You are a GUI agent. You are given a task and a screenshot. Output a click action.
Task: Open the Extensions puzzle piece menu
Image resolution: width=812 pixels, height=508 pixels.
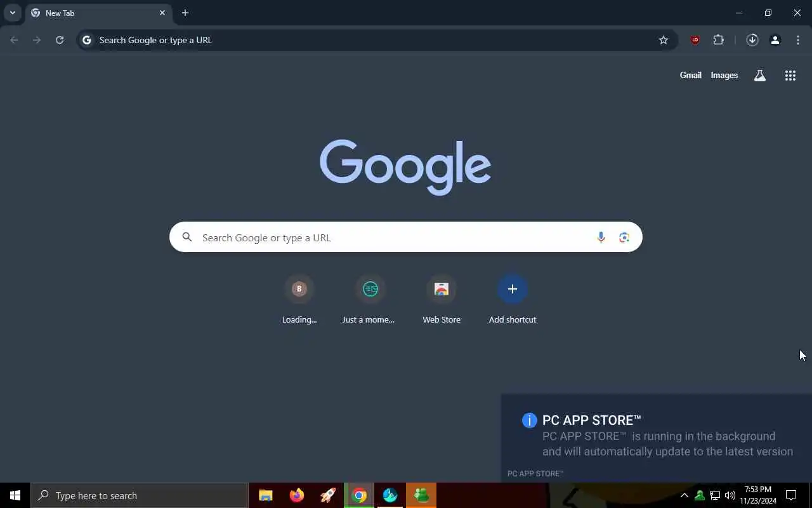(x=719, y=40)
